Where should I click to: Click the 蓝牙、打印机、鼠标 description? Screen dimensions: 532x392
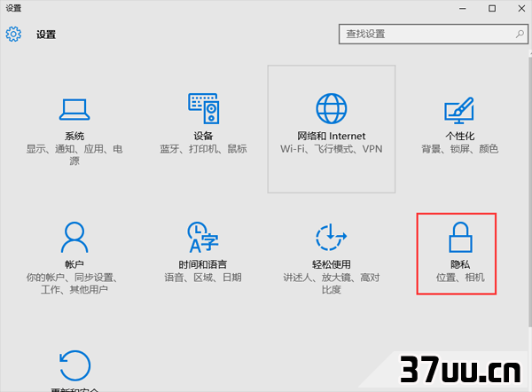tap(203, 149)
